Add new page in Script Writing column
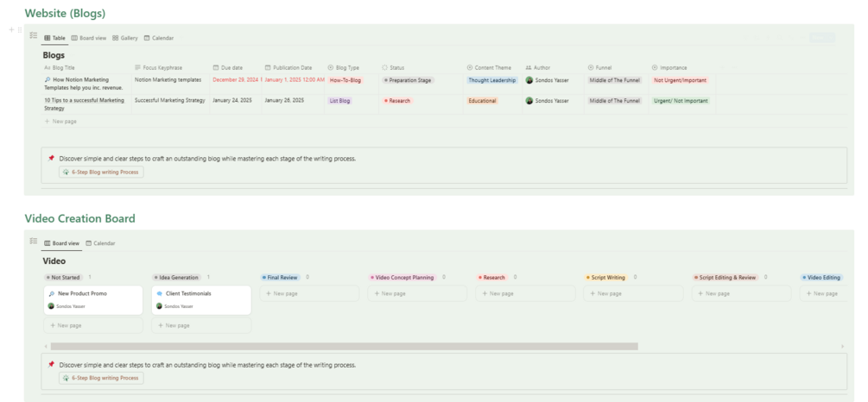This screenshot has height=402, width=868. tap(610, 293)
